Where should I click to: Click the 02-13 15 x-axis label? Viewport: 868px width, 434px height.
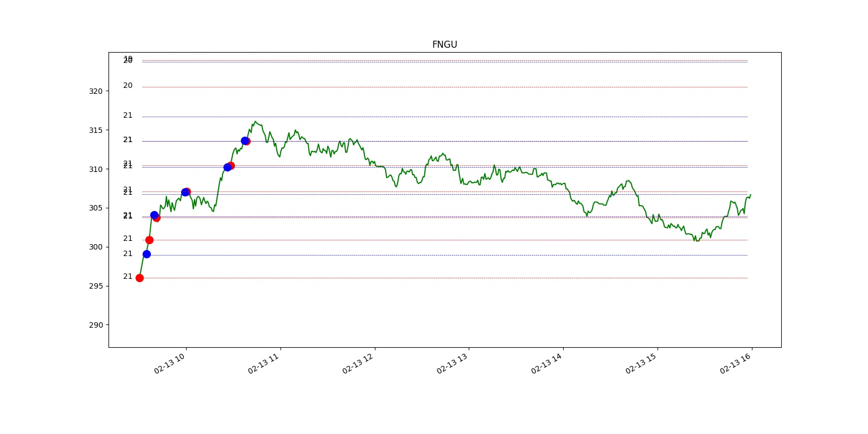pos(641,363)
